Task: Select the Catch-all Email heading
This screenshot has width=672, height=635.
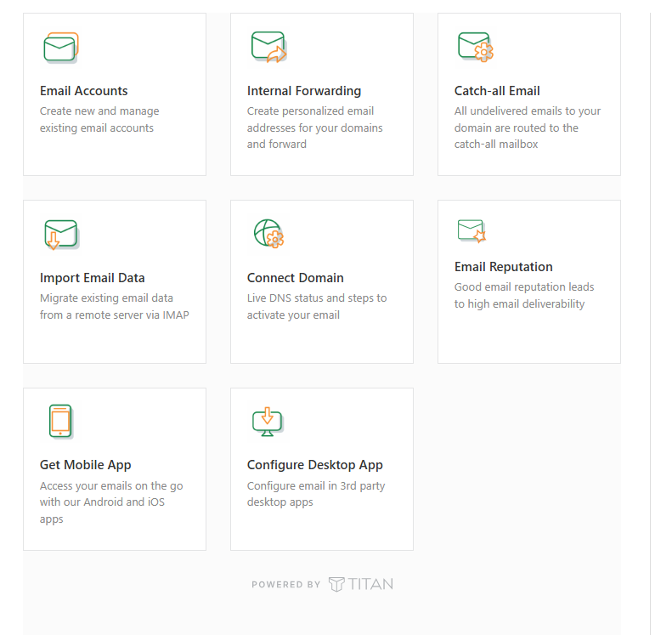Action: click(497, 91)
